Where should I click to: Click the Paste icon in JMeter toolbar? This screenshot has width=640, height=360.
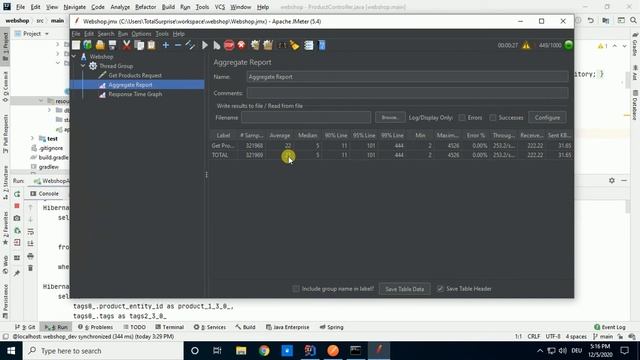[x=151, y=45]
